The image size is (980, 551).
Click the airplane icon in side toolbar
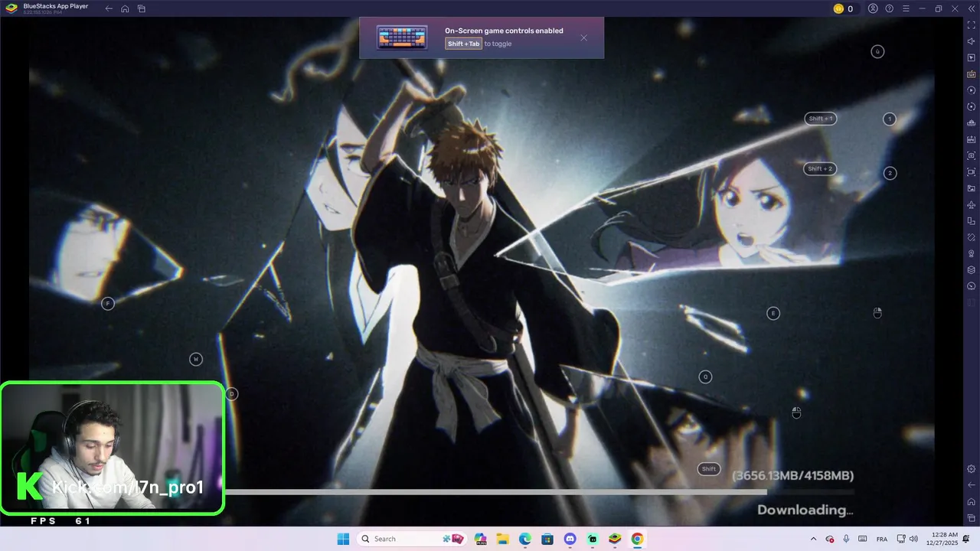click(972, 204)
